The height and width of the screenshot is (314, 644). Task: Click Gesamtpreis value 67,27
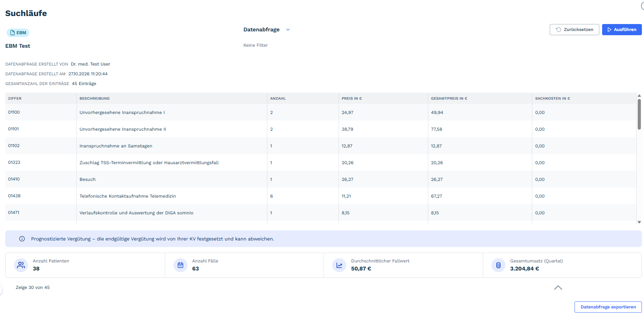pos(437,196)
